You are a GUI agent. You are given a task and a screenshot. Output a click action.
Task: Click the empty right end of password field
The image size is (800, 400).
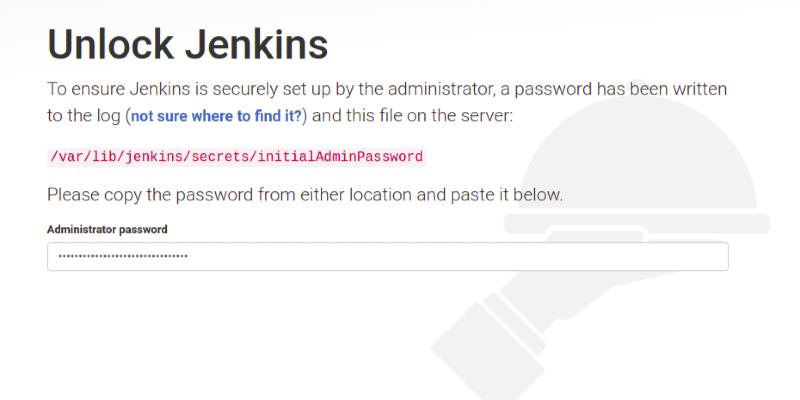(680, 257)
